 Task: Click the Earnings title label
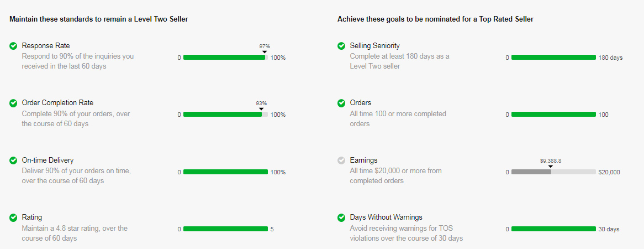coord(363,160)
